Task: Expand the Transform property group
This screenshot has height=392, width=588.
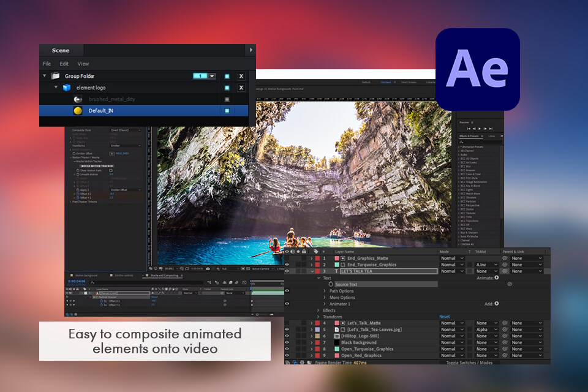Action: tap(318, 317)
